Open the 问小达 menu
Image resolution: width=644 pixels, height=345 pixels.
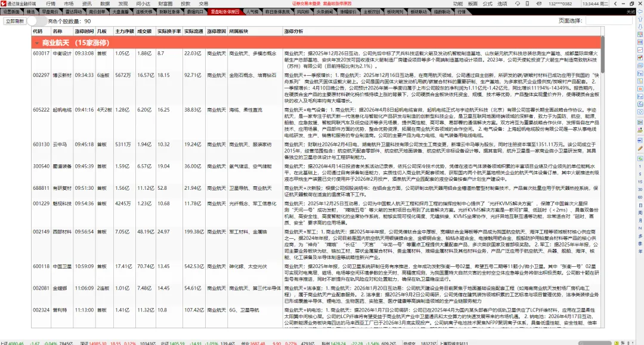143,4
